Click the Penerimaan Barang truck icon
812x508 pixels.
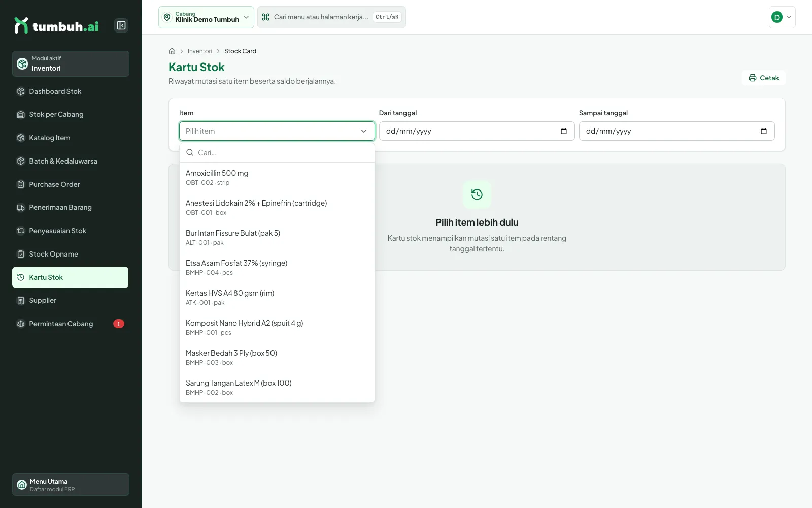click(21, 207)
